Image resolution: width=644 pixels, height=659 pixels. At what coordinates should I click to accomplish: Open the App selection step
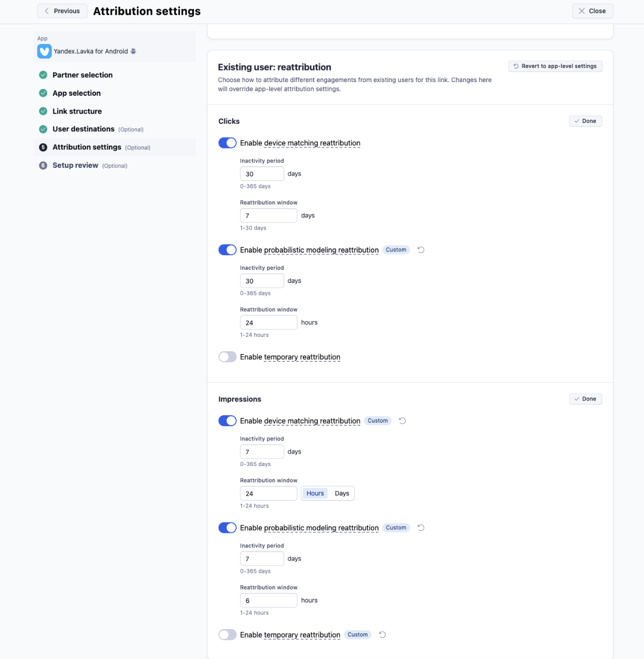[76, 93]
